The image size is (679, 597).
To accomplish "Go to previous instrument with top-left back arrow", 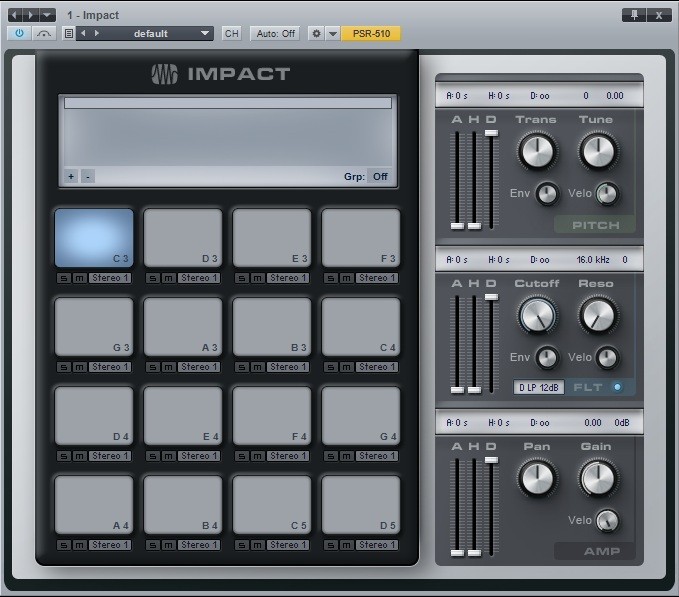I will 15,15.
